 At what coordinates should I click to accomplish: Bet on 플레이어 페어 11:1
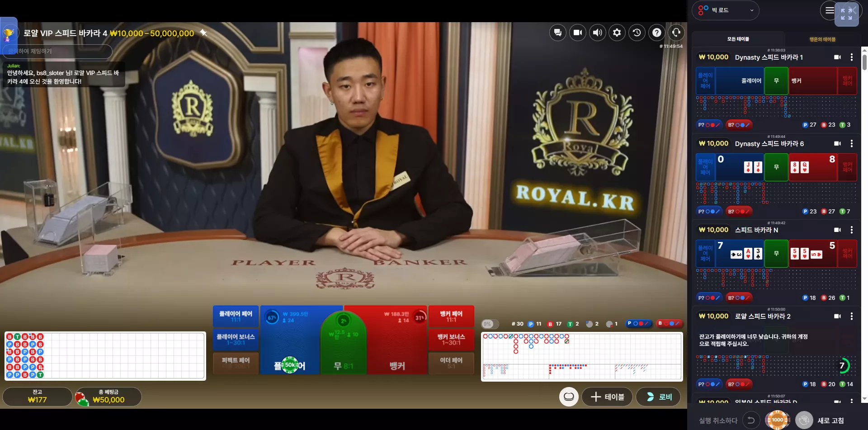click(x=236, y=317)
